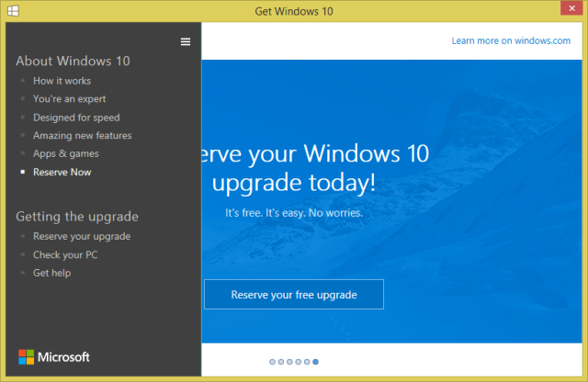
Task: Open Reserve your upgrade under Getting the upgrade
Action: 82,236
